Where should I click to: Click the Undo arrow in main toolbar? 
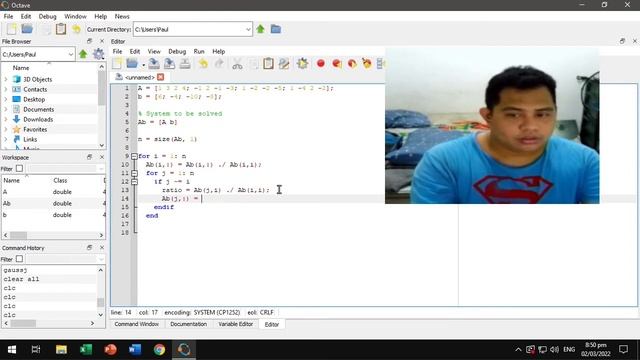(x=76, y=29)
